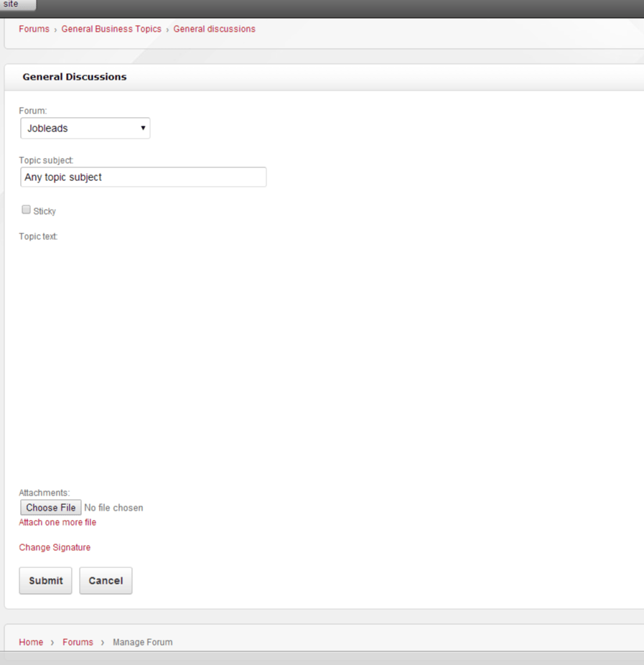Click the General Discussions panel heading

pos(75,77)
